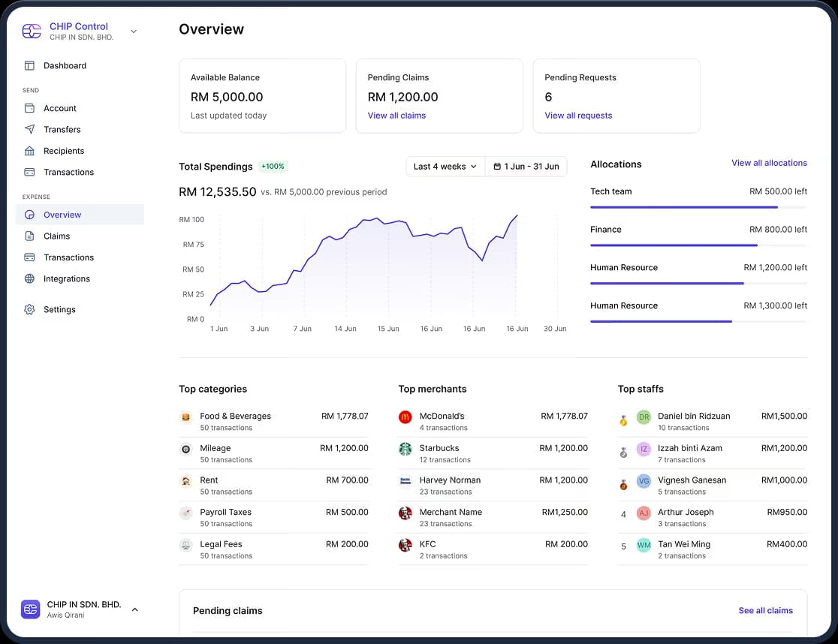Click the RM 12,535.50 total spending value
838x644 pixels.
(218, 191)
